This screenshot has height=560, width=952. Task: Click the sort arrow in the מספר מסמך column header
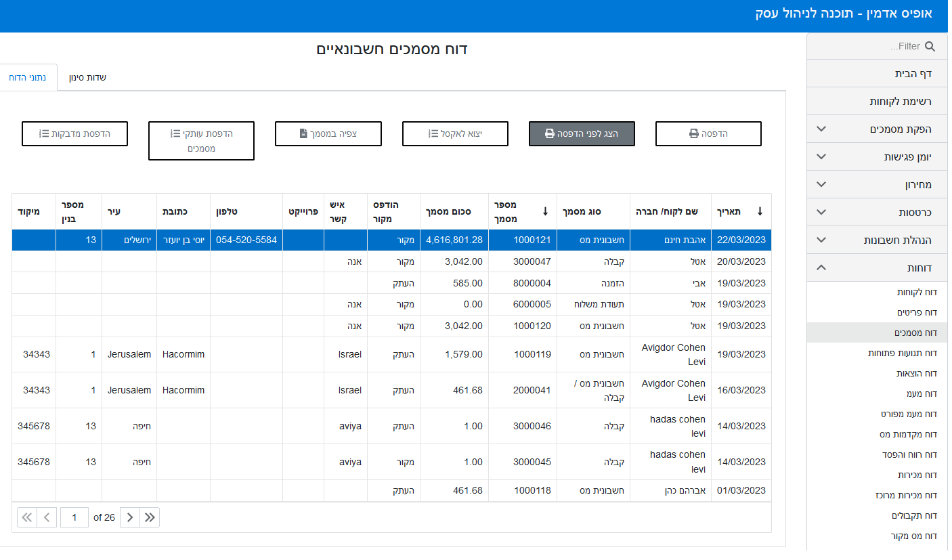545,211
